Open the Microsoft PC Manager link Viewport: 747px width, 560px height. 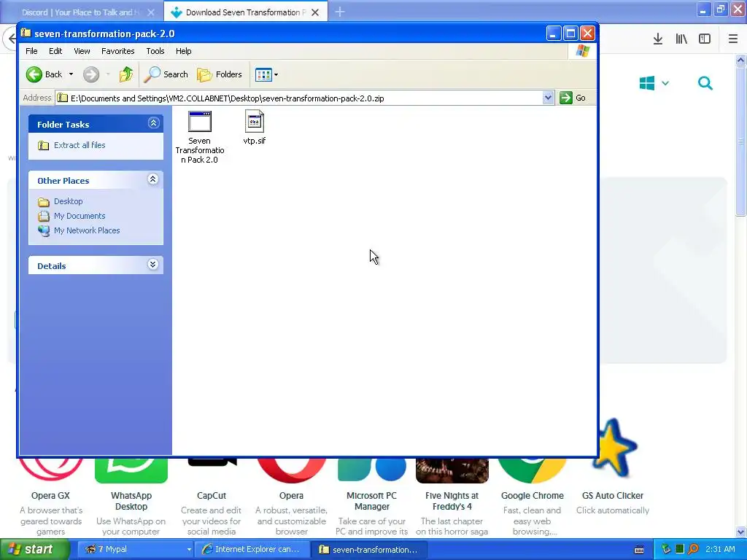[371, 501]
